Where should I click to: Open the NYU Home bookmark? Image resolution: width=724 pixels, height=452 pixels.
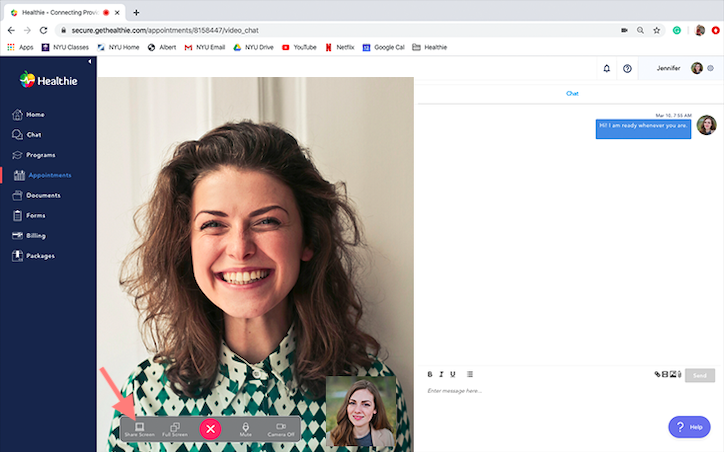pyautogui.click(x=118, y=47)
